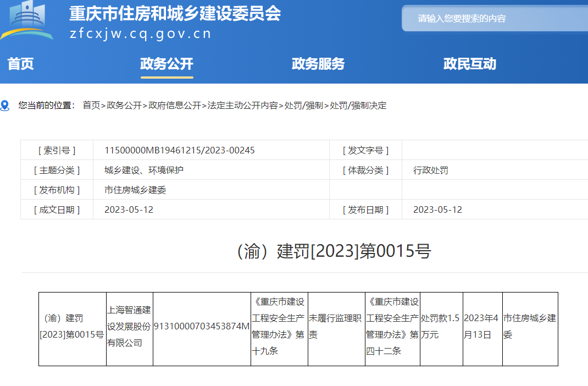Screen dimensions: 588x386
Task: Open the 首页 navigation tab
Action: [21, 64]
